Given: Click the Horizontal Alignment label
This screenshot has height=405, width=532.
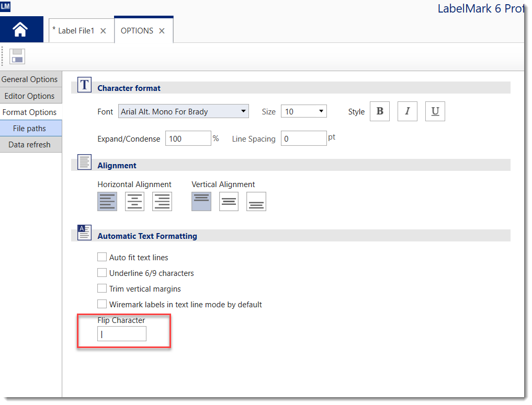Looking at the screenshot, I should [x=134, y=184].
